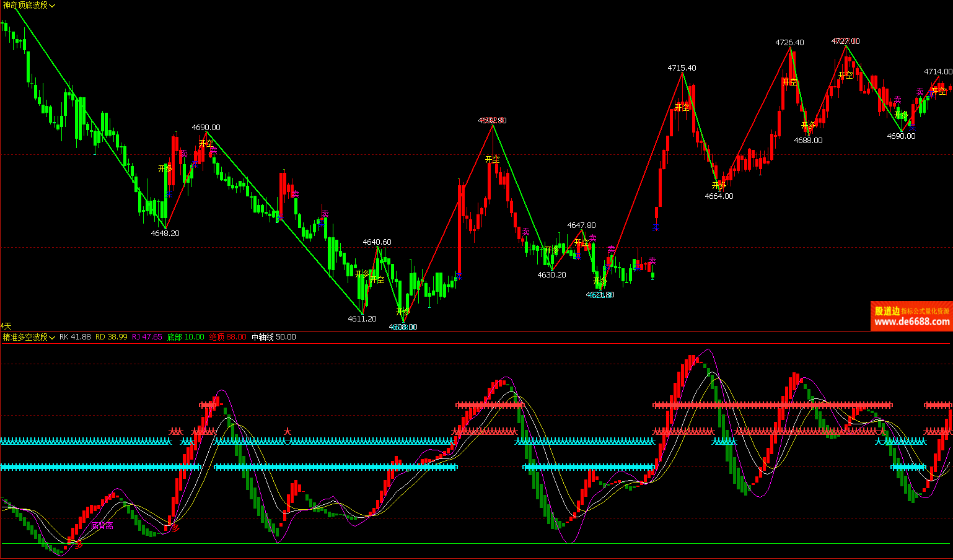Click the 4726.40 peak price label
The width and height of the screenshot is (953, 560).
pos(789,43)
